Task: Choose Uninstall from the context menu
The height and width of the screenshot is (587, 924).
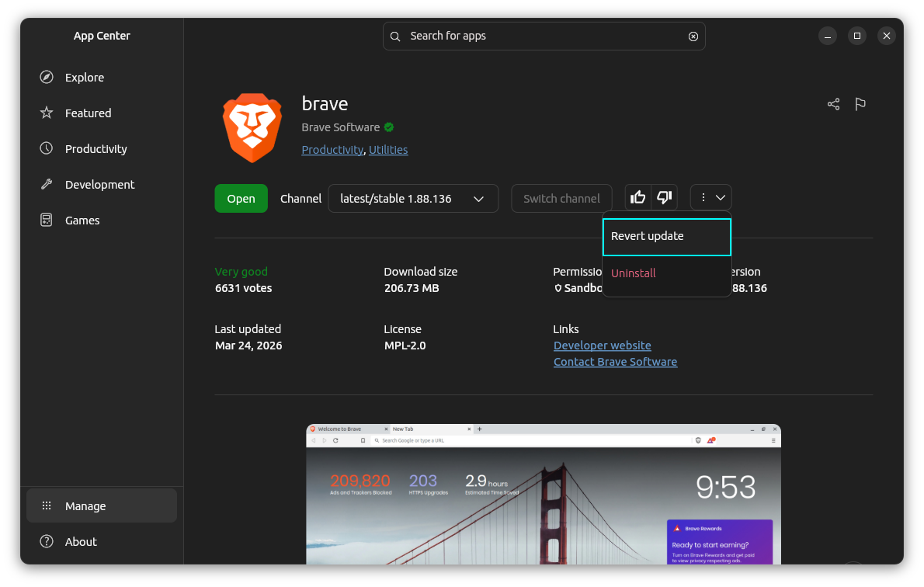Action: click(x=633, y=273)
